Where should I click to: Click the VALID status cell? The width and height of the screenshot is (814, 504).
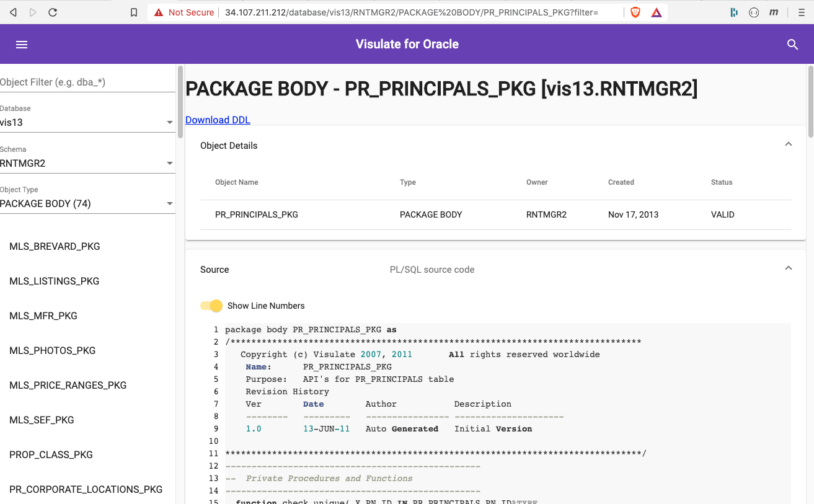[x=723, y=214]
